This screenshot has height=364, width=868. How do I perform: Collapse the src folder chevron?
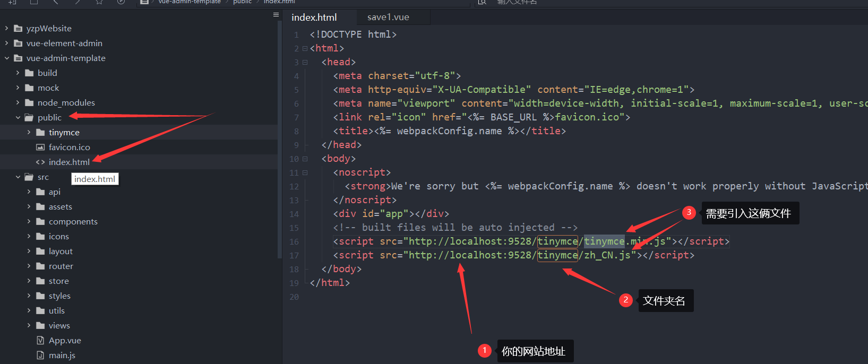pos(18,177)
